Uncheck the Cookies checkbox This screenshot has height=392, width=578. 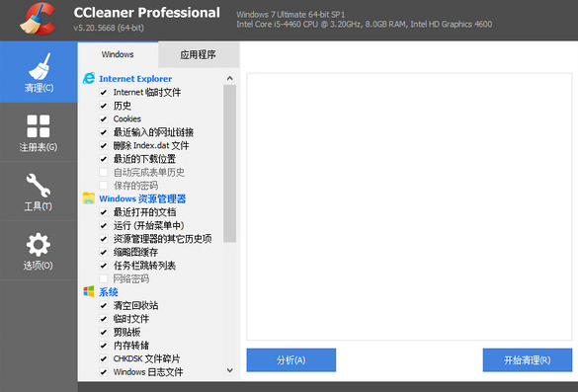104,119
